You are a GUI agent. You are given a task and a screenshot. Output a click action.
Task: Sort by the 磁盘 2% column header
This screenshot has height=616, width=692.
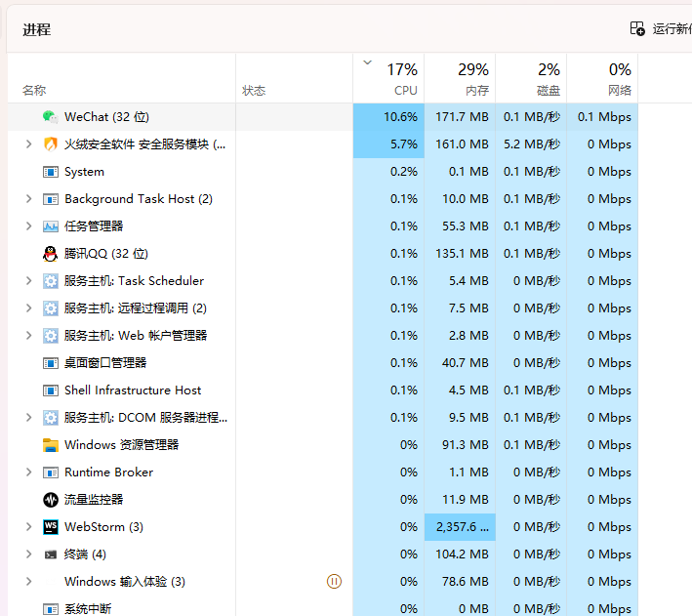point(531,79)
